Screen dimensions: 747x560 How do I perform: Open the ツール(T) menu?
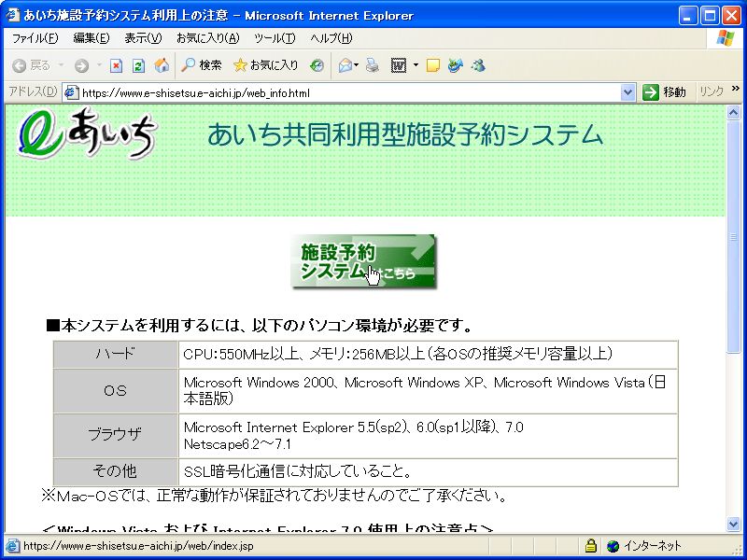275,38
